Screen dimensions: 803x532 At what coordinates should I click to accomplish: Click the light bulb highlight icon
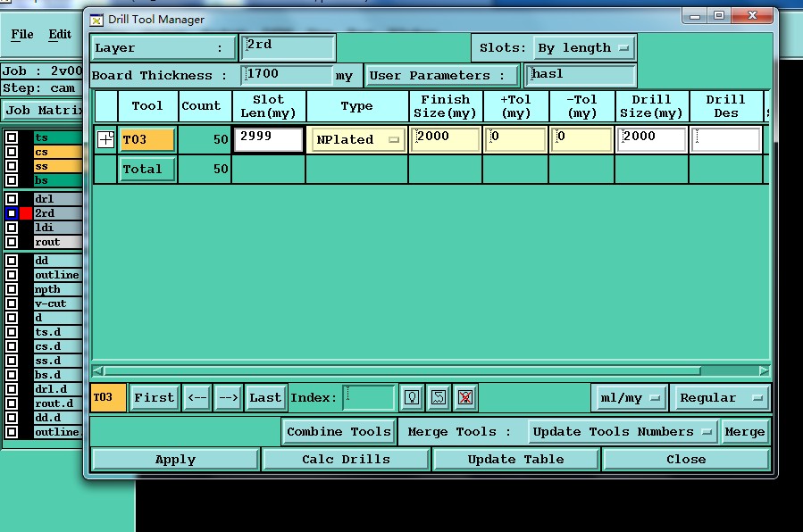pos(413,397)
